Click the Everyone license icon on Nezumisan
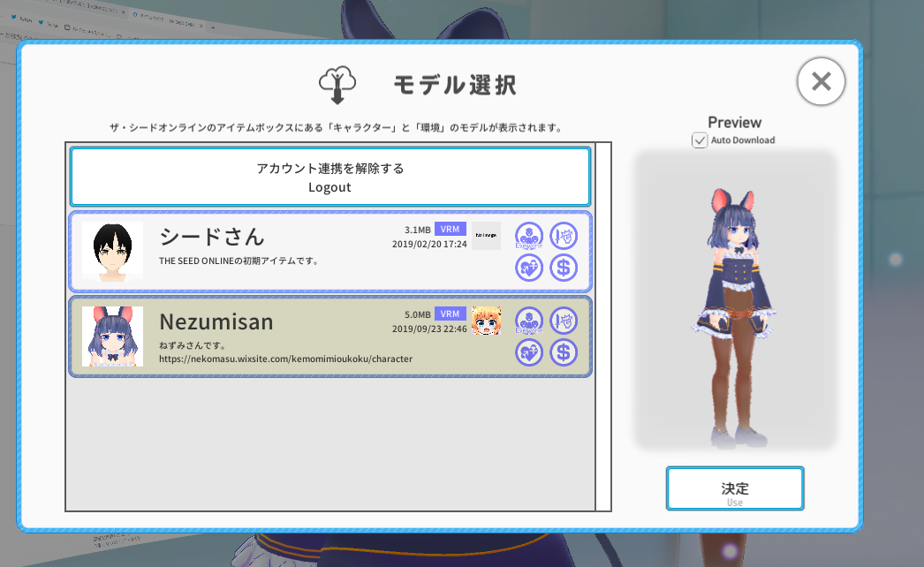Screen dimensions: 924x567 (529, 320)
